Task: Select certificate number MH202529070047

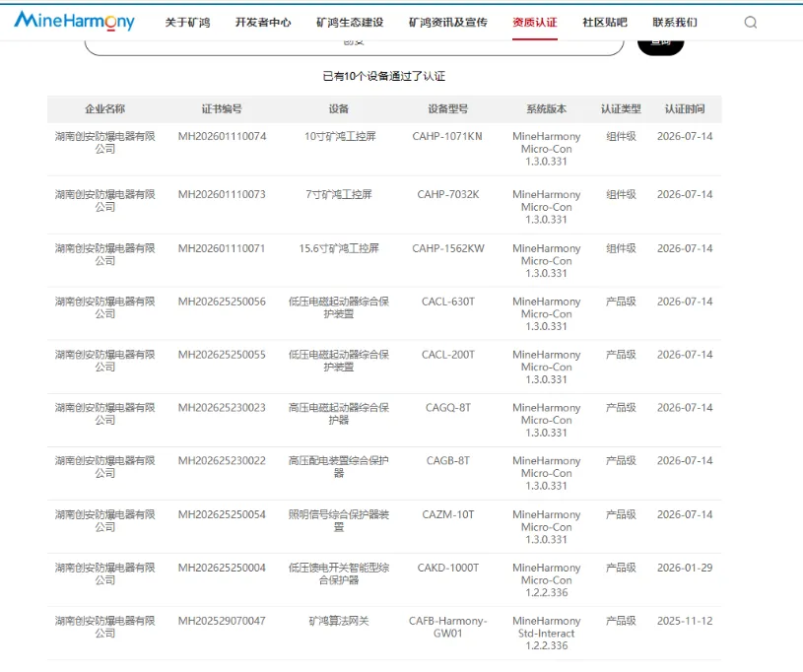Action: pos(222,621)
